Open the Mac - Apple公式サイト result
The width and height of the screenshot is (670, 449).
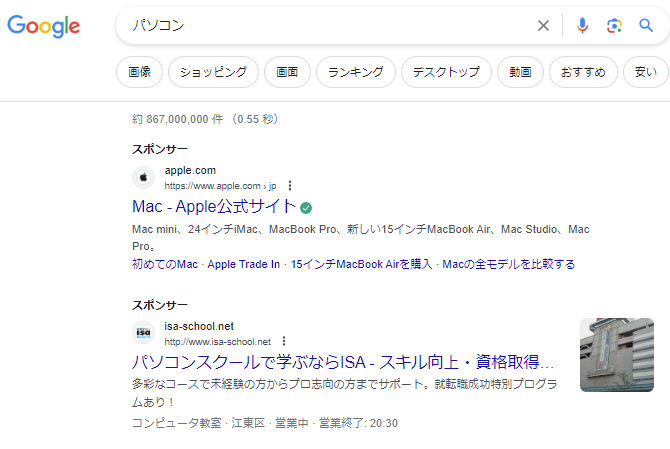[214, 206]
